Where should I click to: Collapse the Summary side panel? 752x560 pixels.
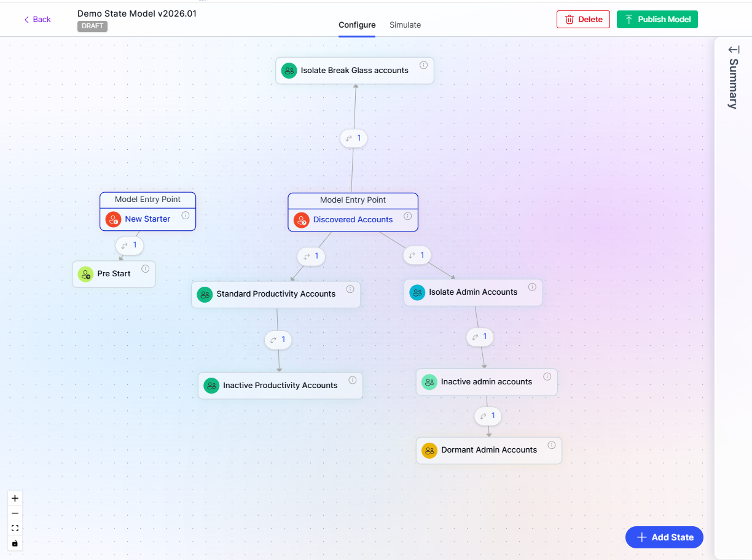point(732,49)
